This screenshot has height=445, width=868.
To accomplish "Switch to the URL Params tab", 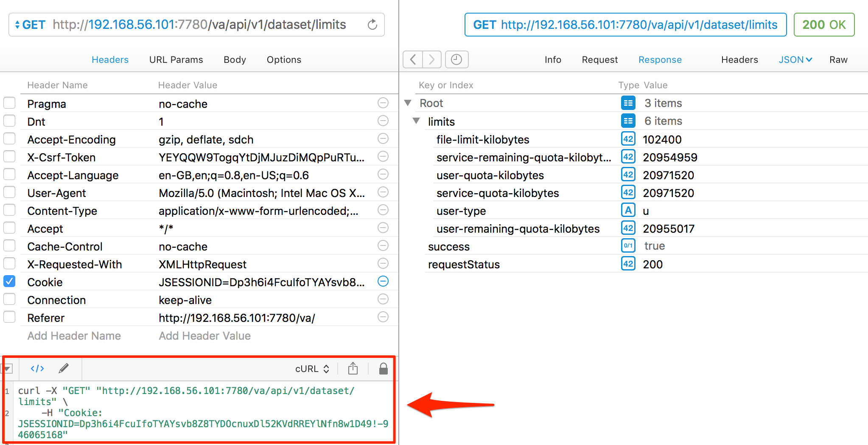I will (x=176, y=60).
